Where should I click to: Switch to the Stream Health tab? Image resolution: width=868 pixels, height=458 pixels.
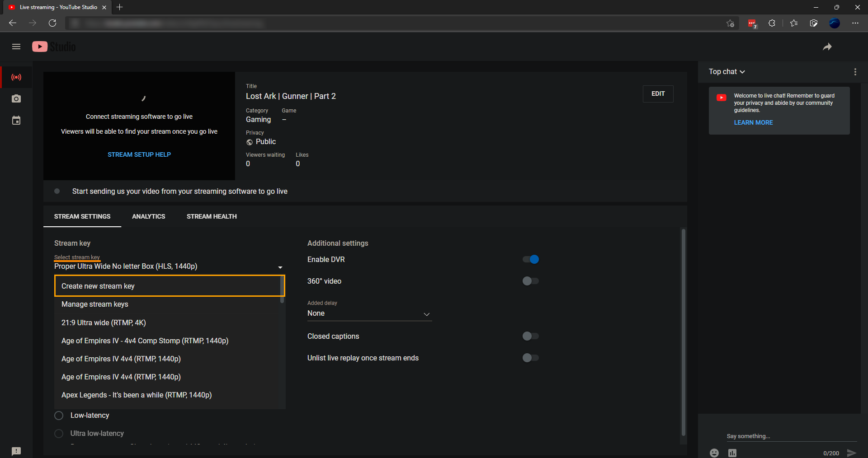coord(212,216)
